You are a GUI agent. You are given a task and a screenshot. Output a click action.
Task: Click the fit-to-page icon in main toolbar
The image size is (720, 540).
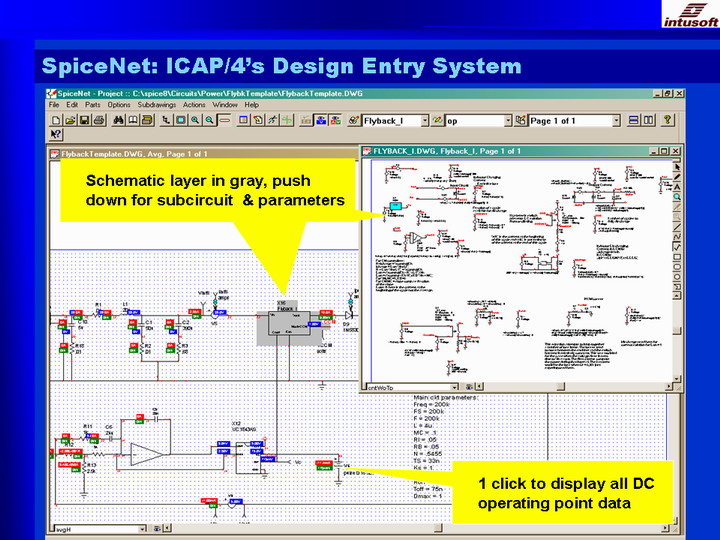(181, 120)
